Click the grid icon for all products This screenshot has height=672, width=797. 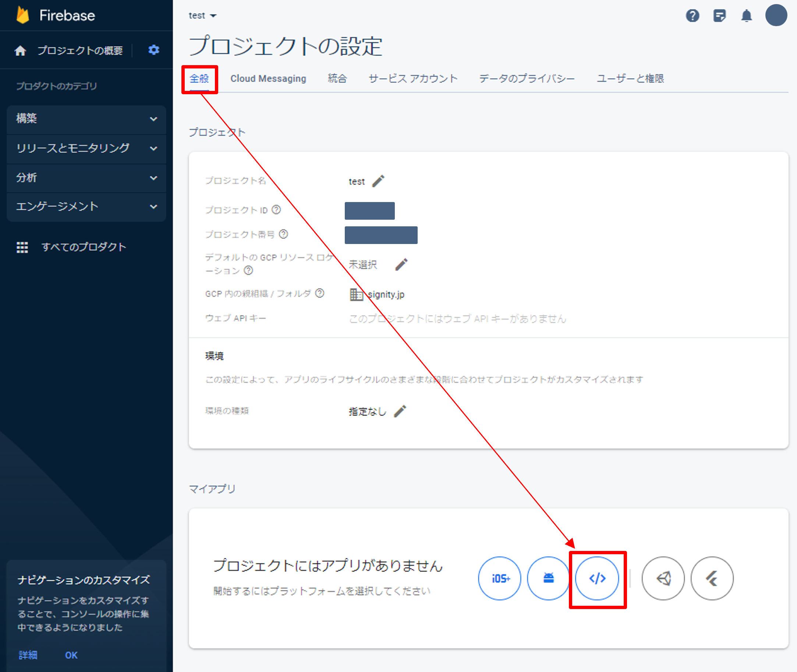point(22,247)
